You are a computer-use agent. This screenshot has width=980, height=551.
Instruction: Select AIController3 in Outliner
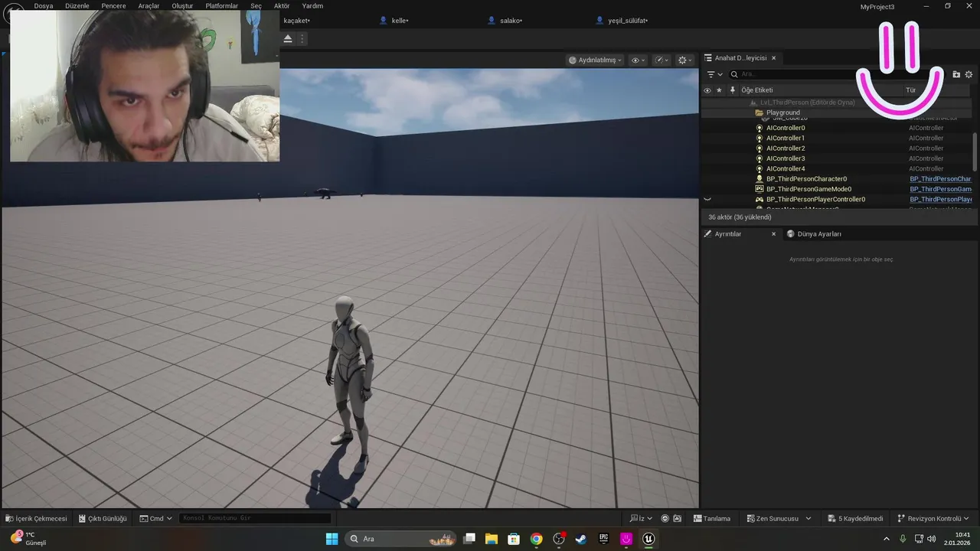[838, 158]
